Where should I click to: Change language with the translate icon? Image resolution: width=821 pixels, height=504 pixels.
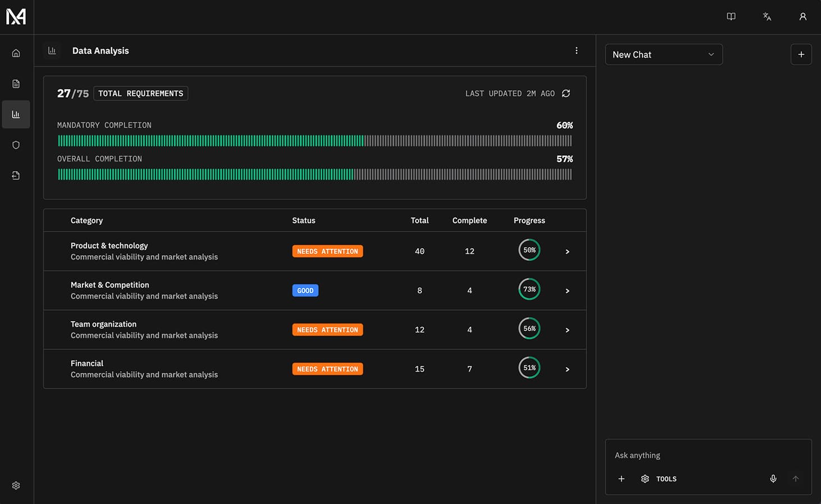[x=767, y=16]
